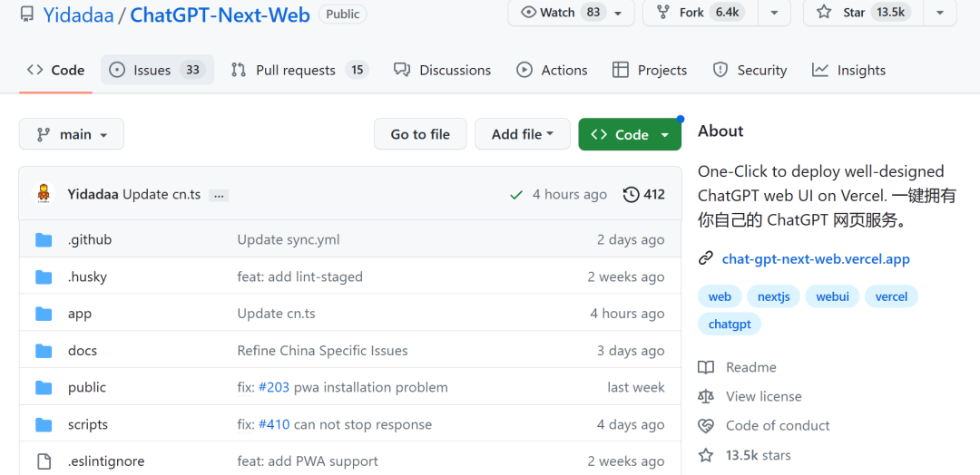This screenshot has height=475, width=980.
Task: Click 'last week' on public row
Action: 635,388
